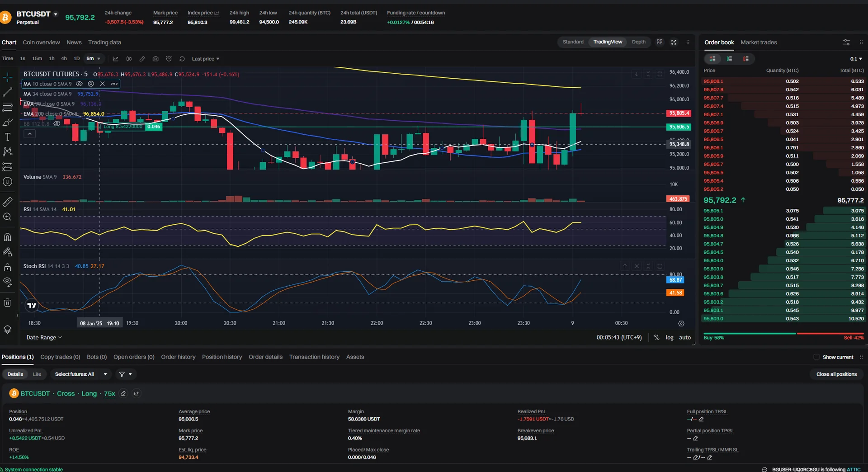Click Close all positions button
This screenshot has width=868, height=472.
pos(836,374)
